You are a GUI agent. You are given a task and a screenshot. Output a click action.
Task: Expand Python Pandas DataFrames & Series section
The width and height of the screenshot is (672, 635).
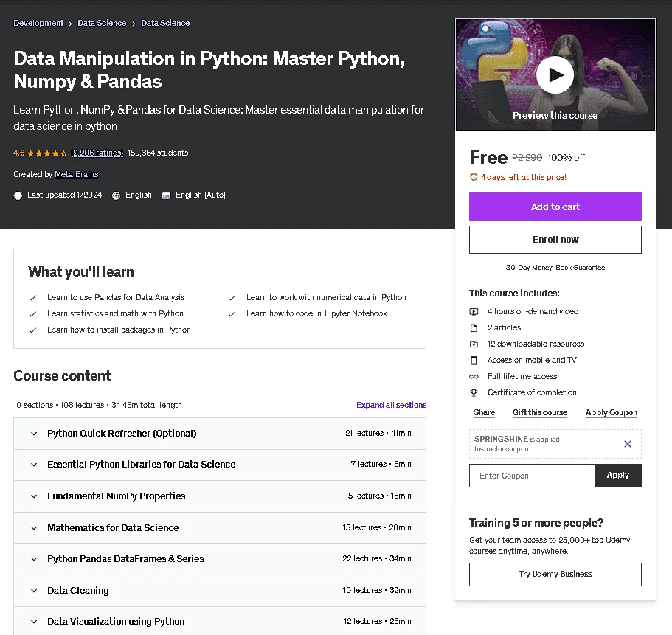(x=220, y=559)
